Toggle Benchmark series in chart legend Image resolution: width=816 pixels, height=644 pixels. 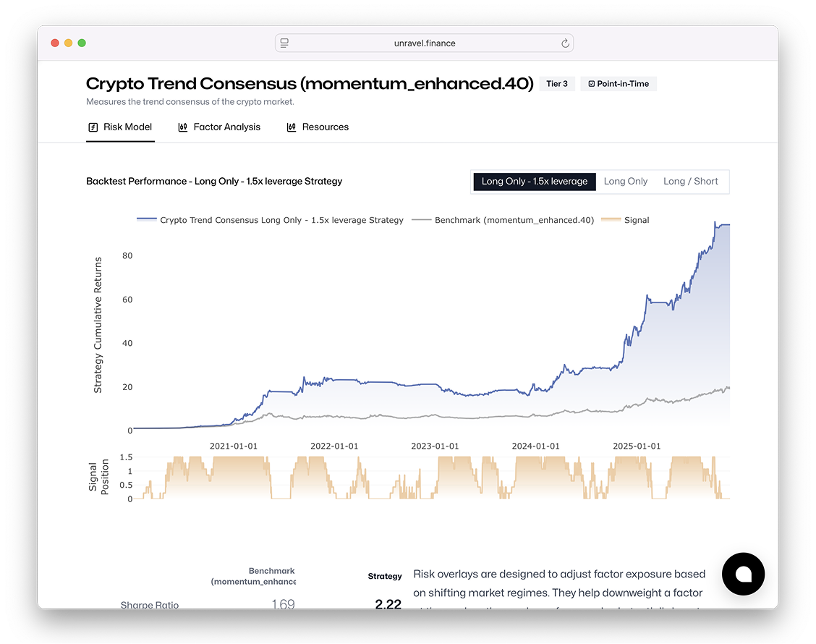(514, 220)
